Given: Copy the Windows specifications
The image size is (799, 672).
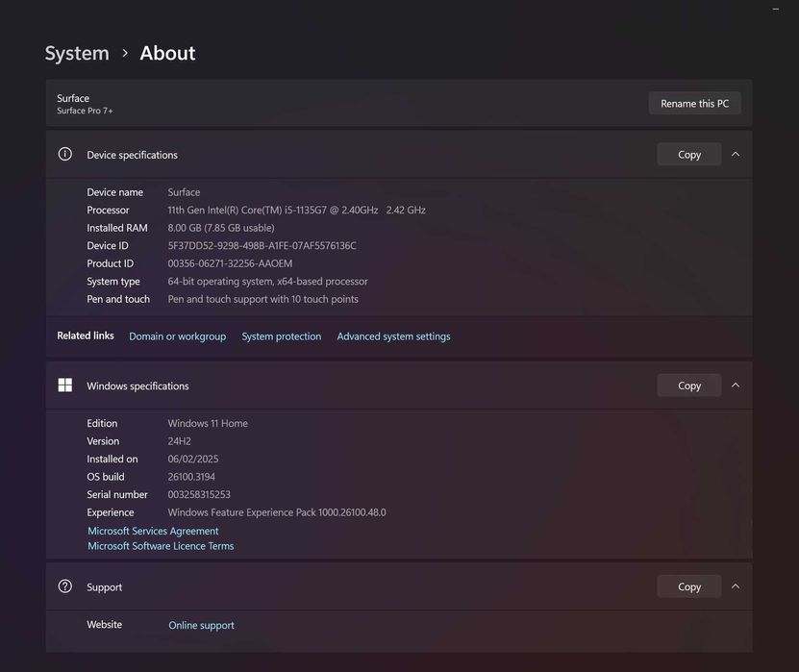Looking at the screenshot, I should (x=688, y=386).
